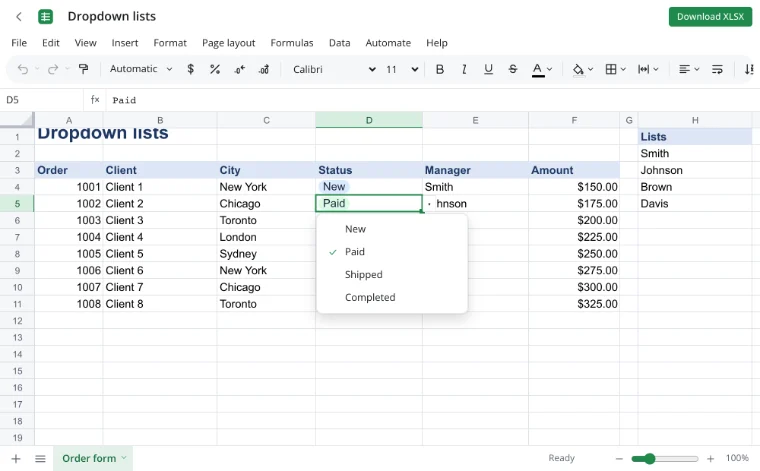Toggle italic formatting

point(464,69)
